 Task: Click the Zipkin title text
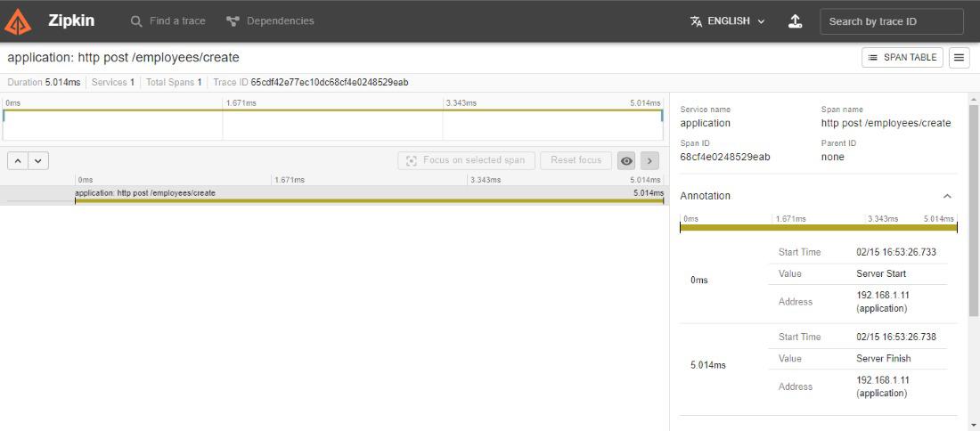tap(71, 20)
